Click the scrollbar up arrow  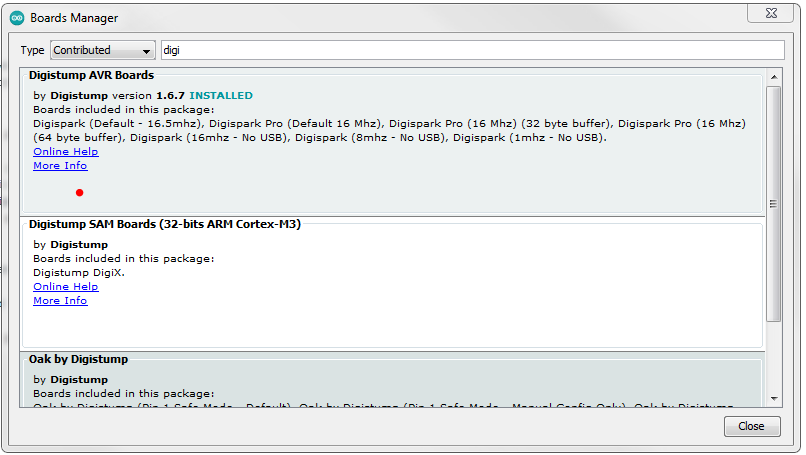click(x=773, y=77)
